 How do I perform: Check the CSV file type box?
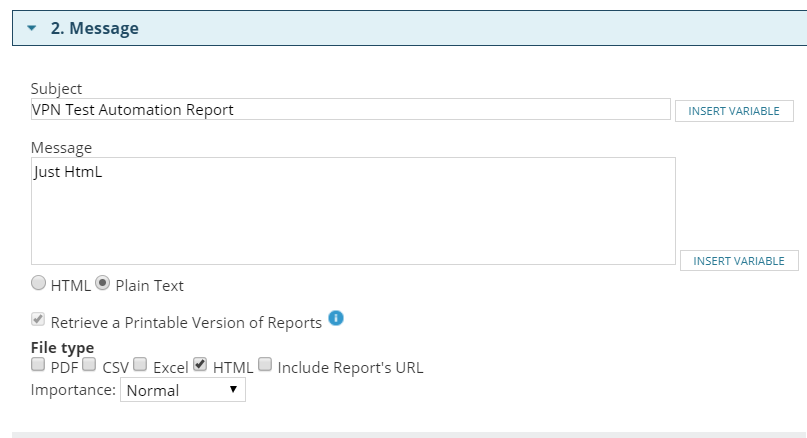coord(89,364)
